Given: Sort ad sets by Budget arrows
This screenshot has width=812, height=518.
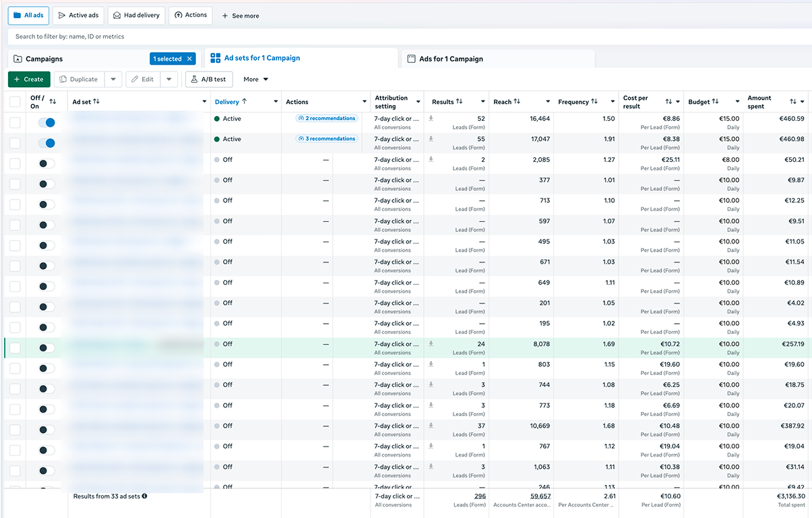Looking at the screenshot, I should coord(715,102).
